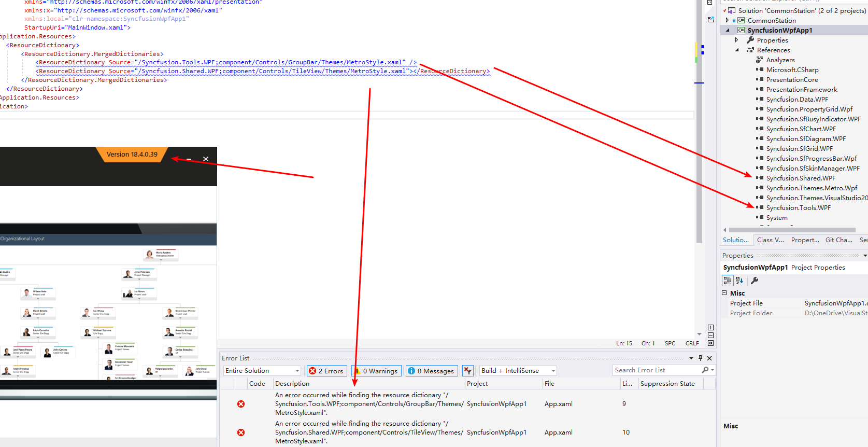
Task: Click the minimize button of Syncfusion app window
Action: coord(189,159)
